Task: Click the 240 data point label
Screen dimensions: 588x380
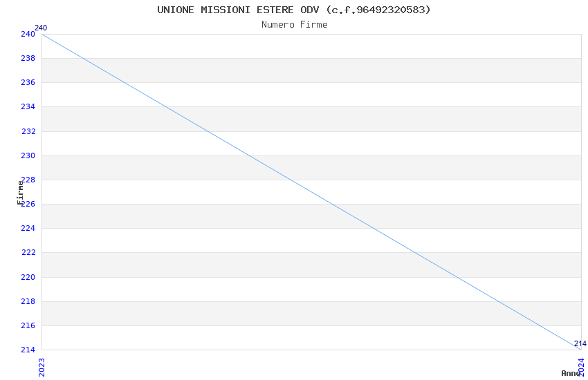Action: pos(41,28)
